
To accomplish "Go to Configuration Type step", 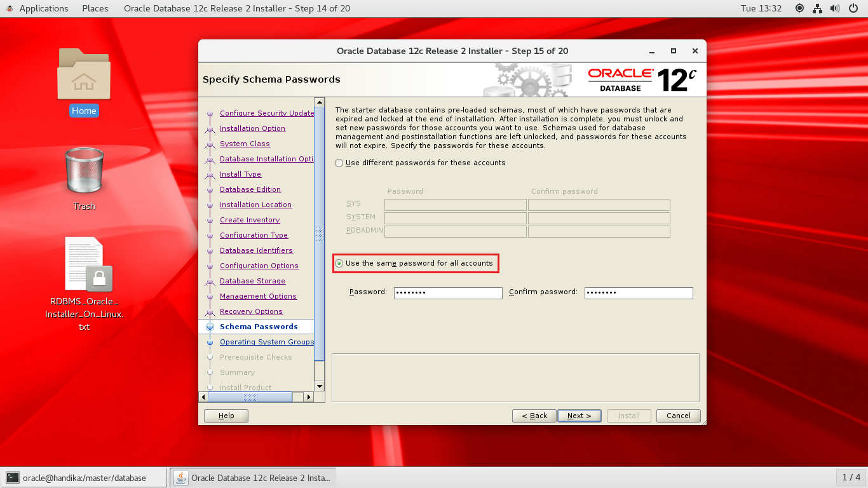I will coord(254,235).
